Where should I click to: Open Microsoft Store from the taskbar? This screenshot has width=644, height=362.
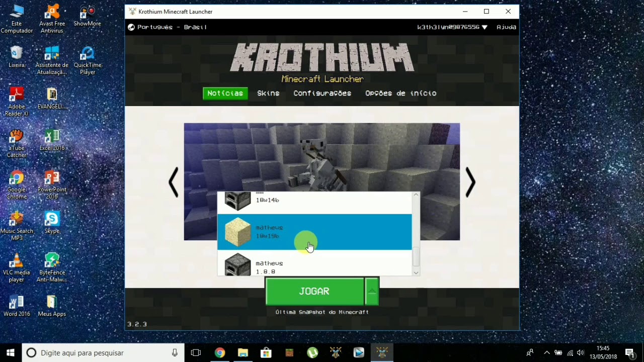[266, 353]
